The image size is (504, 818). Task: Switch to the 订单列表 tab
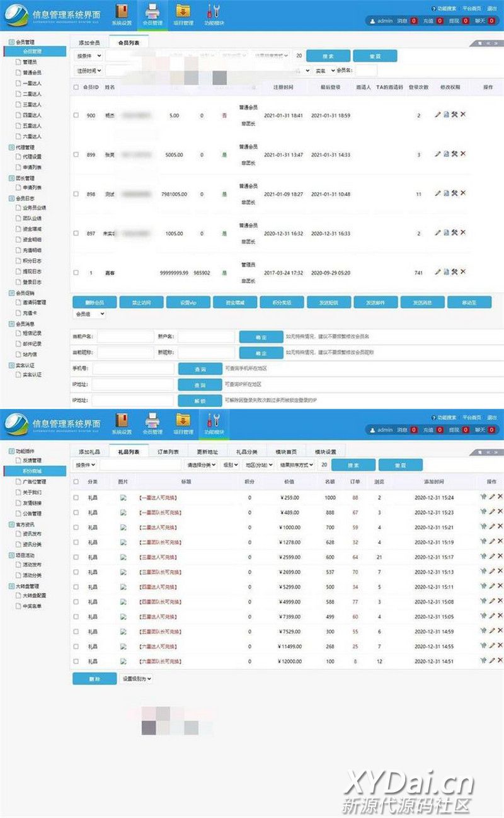click(x=168, y=452)
